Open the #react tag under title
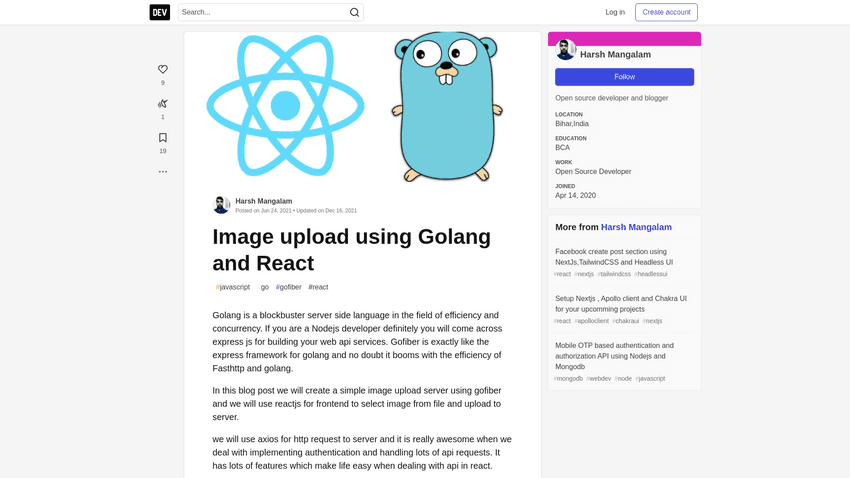The width and height of the screenshot is (850, 478). (x=318, y=287)
